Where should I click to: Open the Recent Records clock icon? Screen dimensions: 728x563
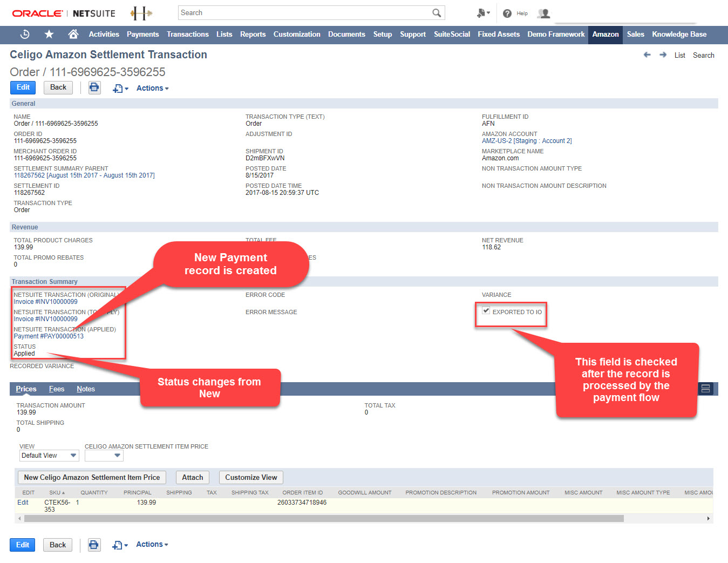[25, 34]
